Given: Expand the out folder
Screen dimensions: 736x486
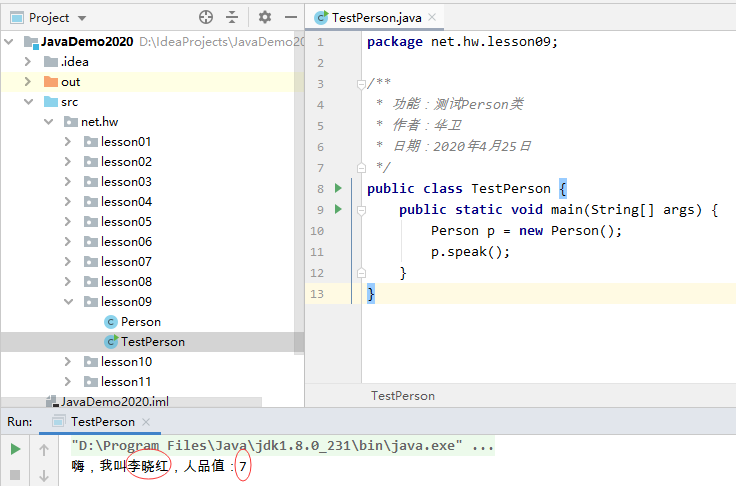Looking at the screenshot, I should [28, 82].
